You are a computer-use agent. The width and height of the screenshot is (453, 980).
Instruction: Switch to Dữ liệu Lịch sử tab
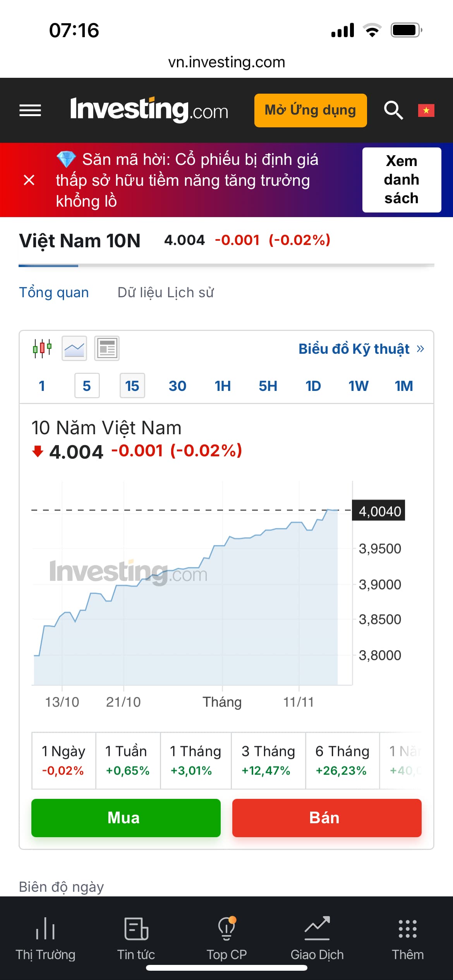[166, 293]
